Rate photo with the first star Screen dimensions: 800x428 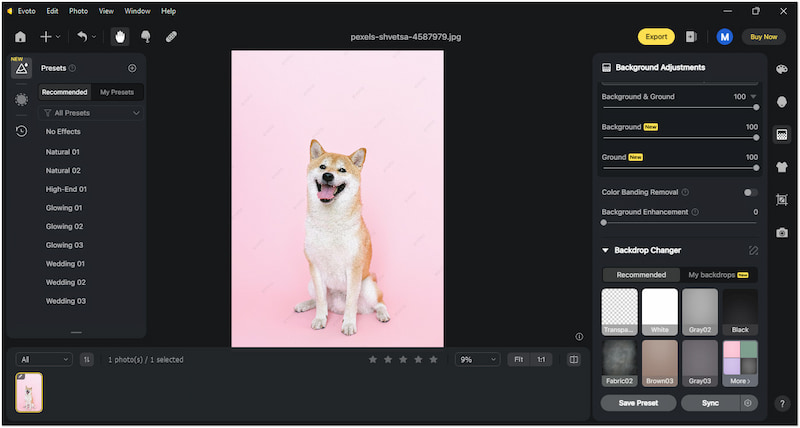[373, 360]
